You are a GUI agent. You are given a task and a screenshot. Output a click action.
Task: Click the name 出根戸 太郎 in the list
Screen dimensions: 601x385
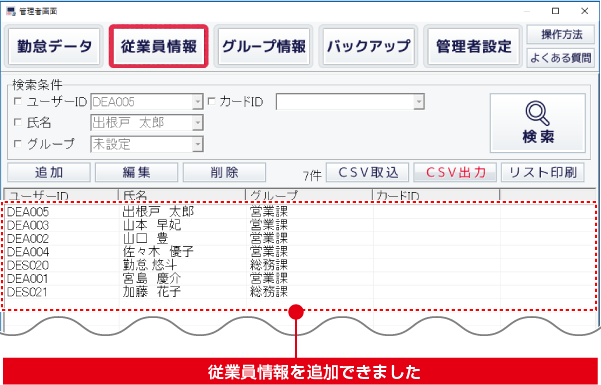click(158, 211)
